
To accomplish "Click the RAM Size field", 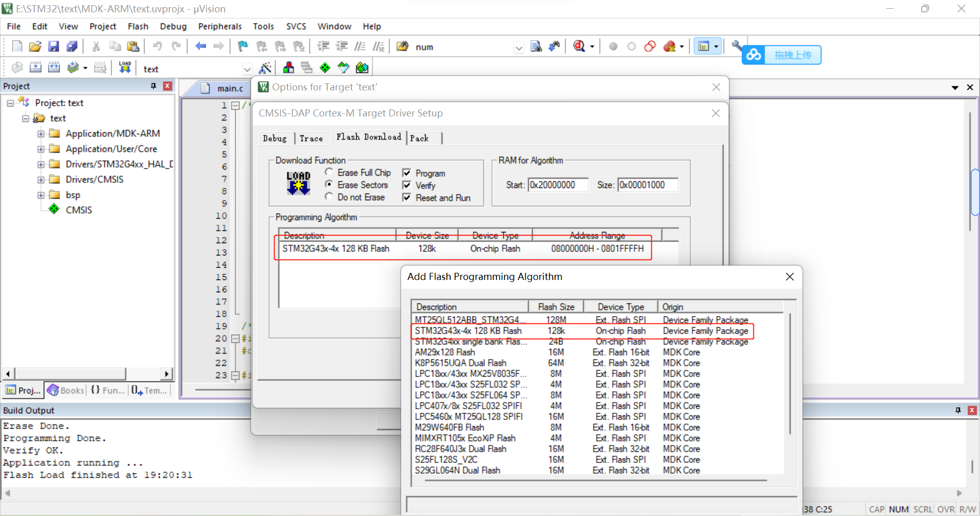I will (648, 185).
